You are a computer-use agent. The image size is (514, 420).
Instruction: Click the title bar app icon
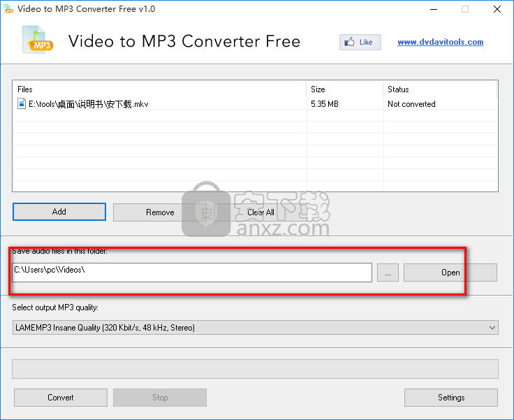point(8,9)
